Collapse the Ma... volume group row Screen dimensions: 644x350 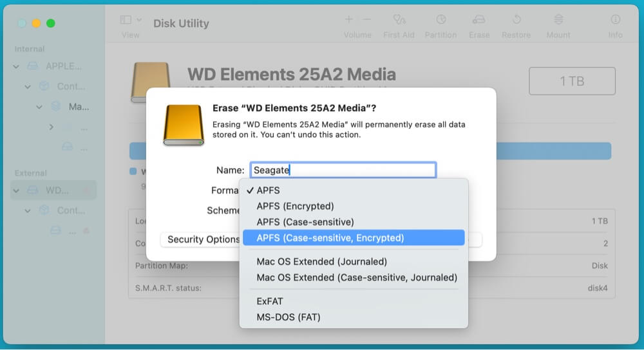pos(39,107)
